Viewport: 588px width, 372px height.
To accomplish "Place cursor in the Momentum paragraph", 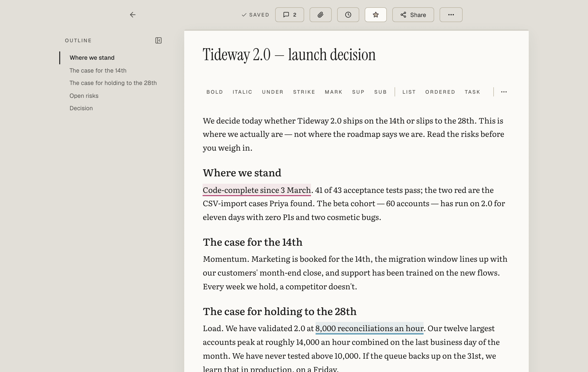I will tap(355, 273).
